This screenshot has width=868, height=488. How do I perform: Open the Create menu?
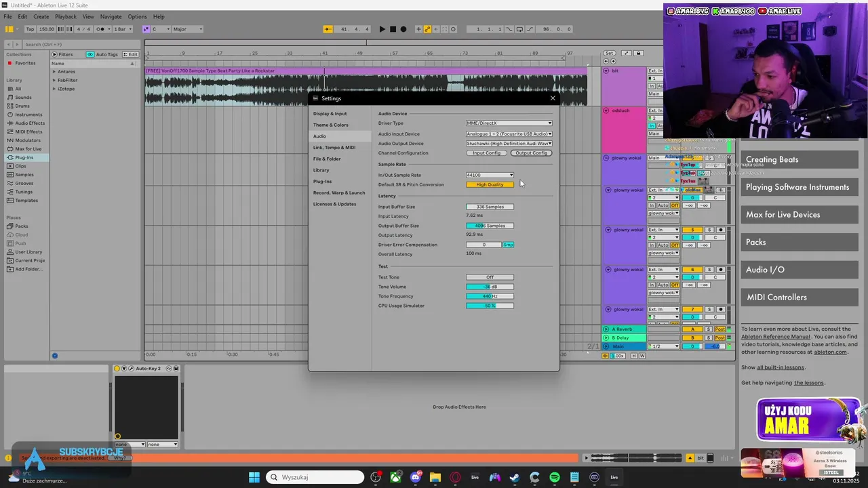click(x=41, y=16)
